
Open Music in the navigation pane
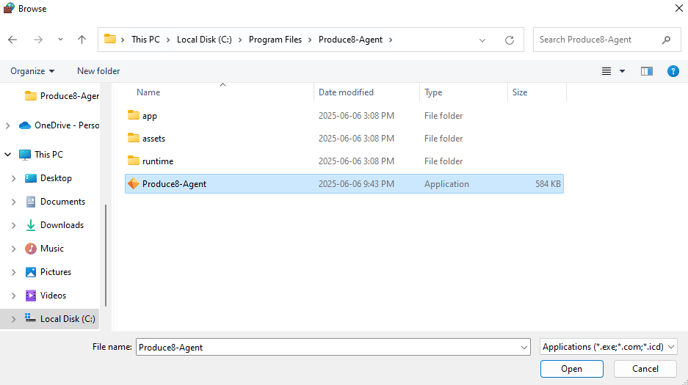44,248
